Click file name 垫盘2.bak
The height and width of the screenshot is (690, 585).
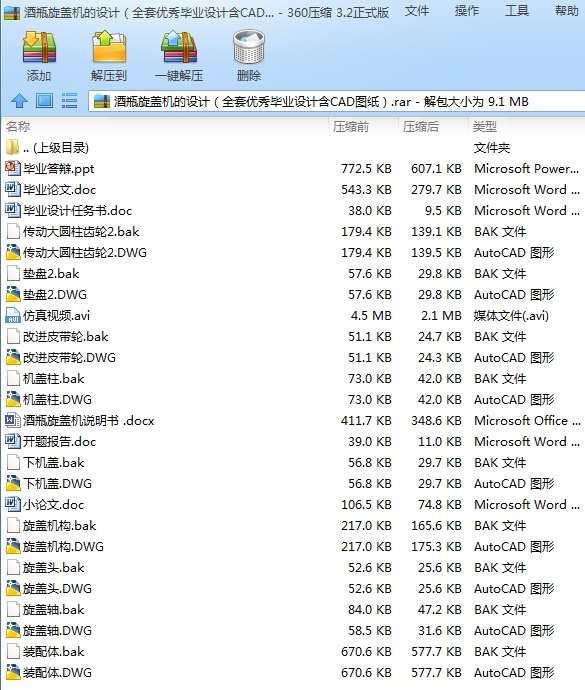tap(51, 274)
